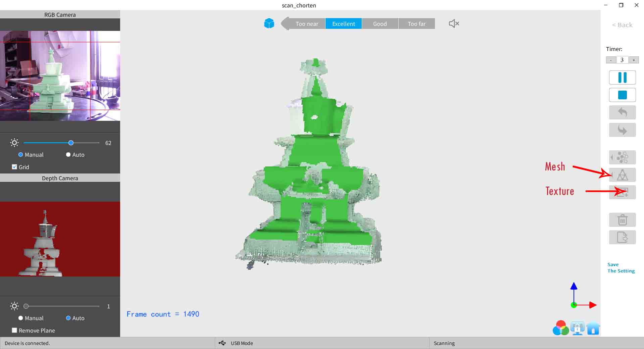This screenshot has height=349, width=644.
Task: Click the point cloud processing icon
Action: click(x=622, y=157)
